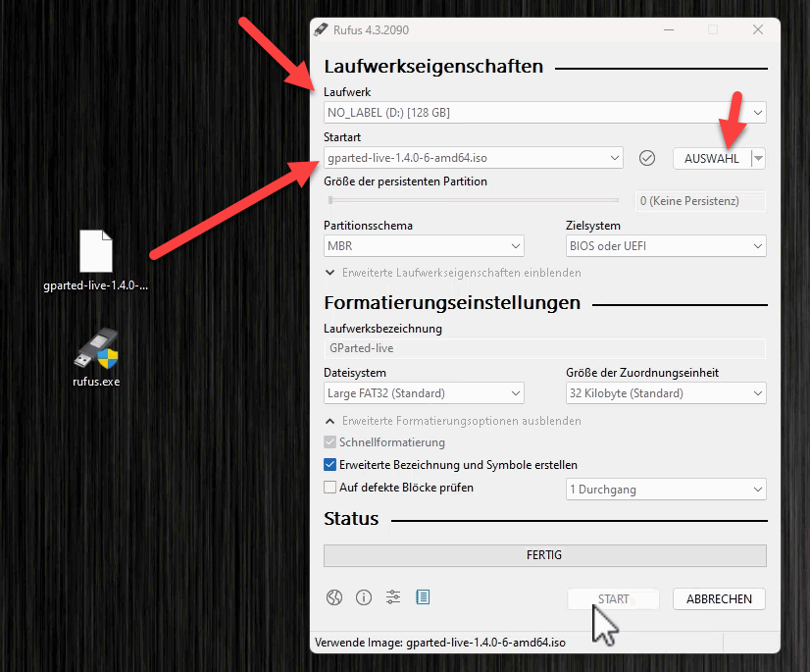Viewport: 810px width, 672px height.
Task: Click the ABBRECHEN button
Action: pos(719,599)
